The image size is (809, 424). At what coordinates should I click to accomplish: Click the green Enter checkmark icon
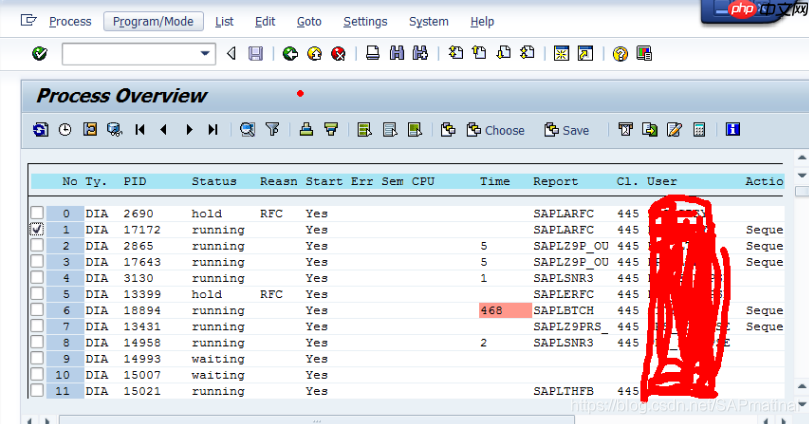tap(39, 53)
